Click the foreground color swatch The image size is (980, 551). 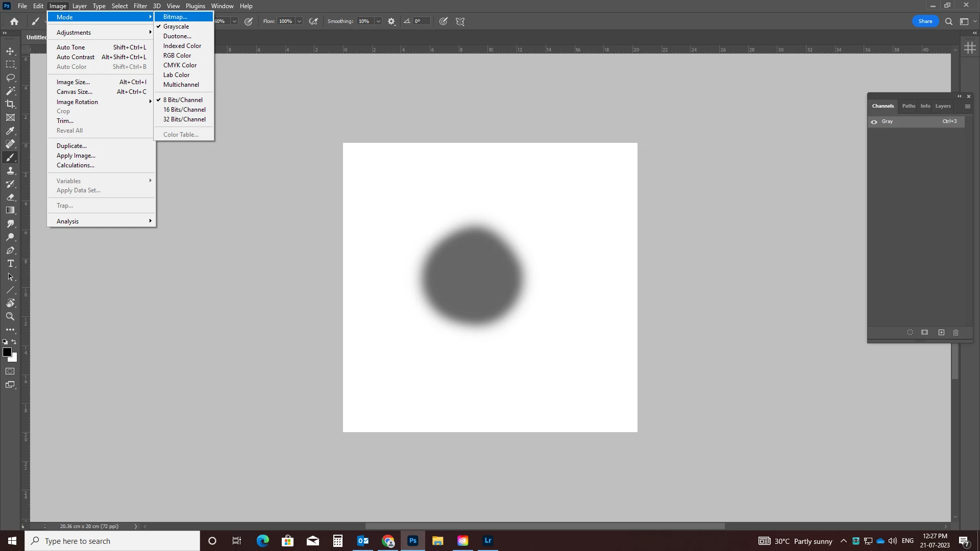[7, 353]
